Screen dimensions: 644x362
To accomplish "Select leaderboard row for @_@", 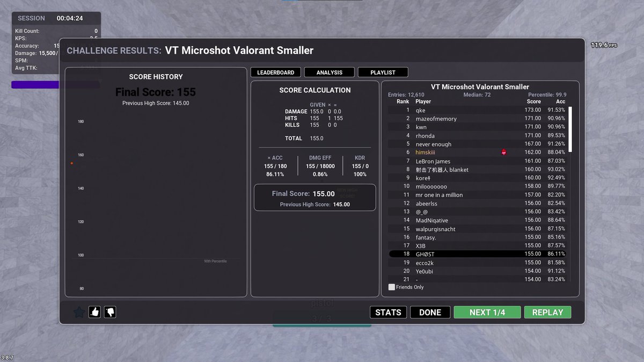I will (478, 212).
